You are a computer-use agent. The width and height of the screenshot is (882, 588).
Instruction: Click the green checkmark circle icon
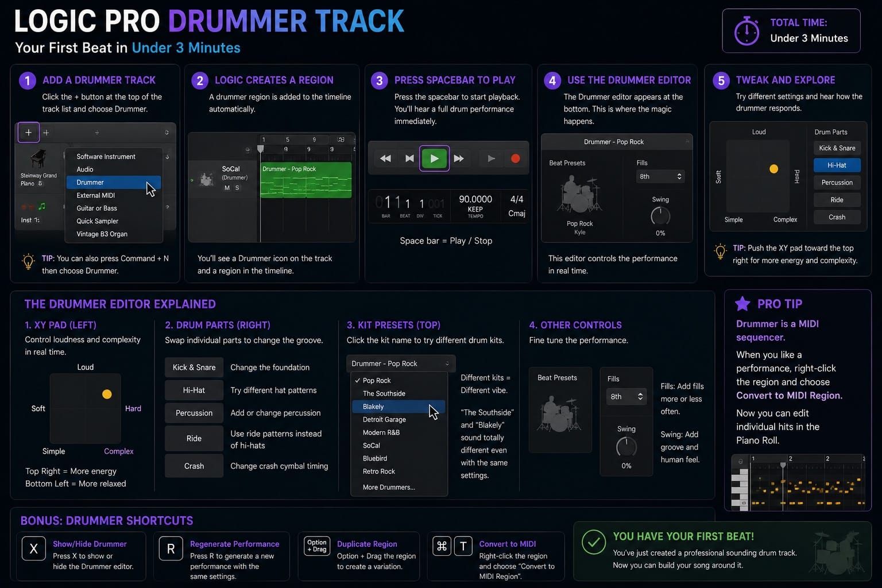click(x=594, y=542)
